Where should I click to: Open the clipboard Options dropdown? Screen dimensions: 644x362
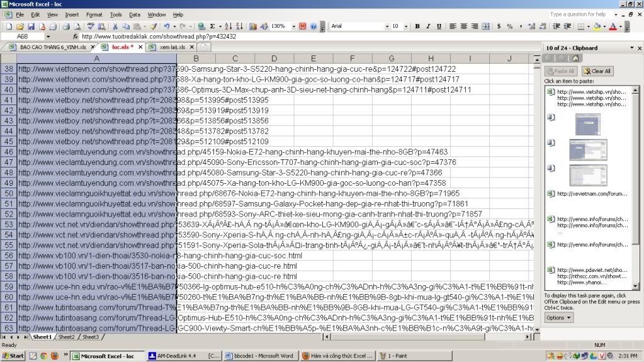click(559, 317)
